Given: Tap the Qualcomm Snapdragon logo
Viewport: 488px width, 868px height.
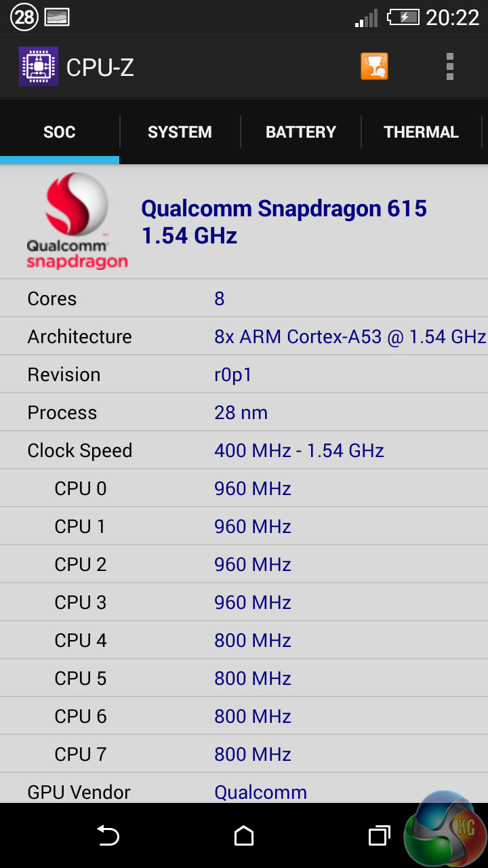Looking at the screenshot, I should 77,221.
